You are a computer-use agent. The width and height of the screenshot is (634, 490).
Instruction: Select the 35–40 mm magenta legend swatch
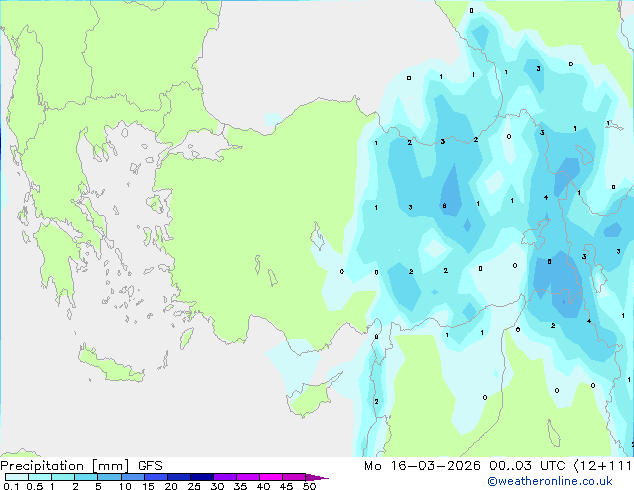[x=248, y=477]
